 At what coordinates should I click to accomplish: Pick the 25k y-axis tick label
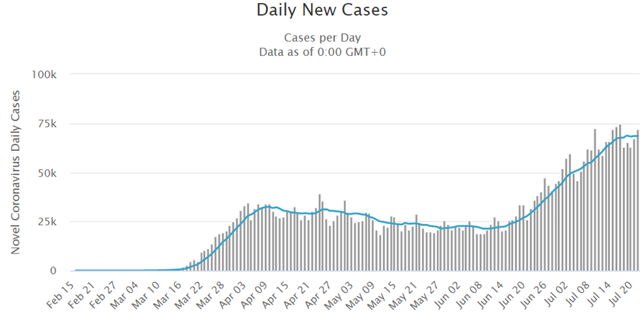48,222
